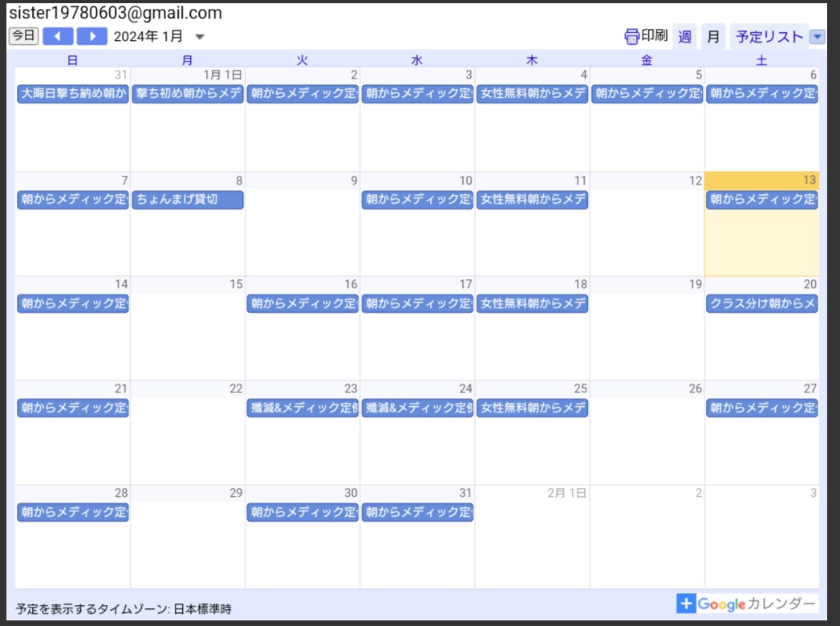Open the 朝からメディック定 event on the 10th

tap(417, 199)
